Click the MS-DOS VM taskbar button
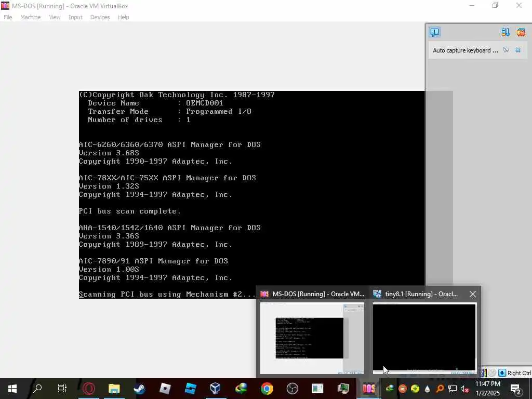 pos(368,389)
